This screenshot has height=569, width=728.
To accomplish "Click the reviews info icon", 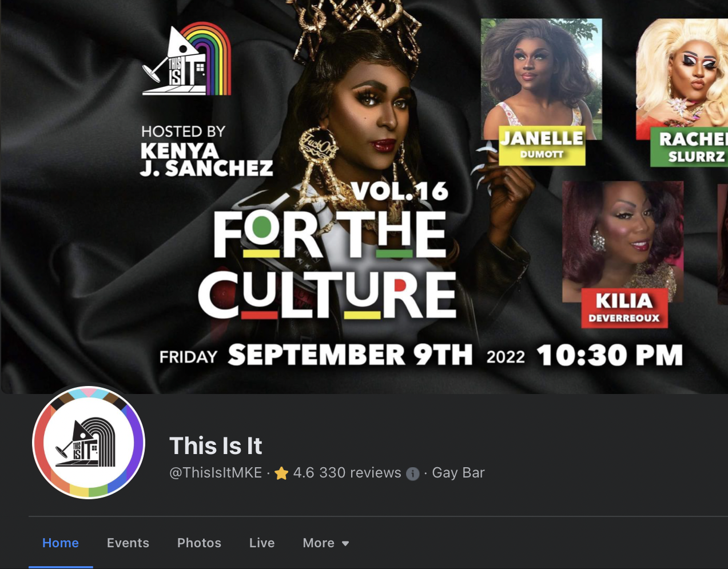I will pyautogui.click(x=412, y=473).
